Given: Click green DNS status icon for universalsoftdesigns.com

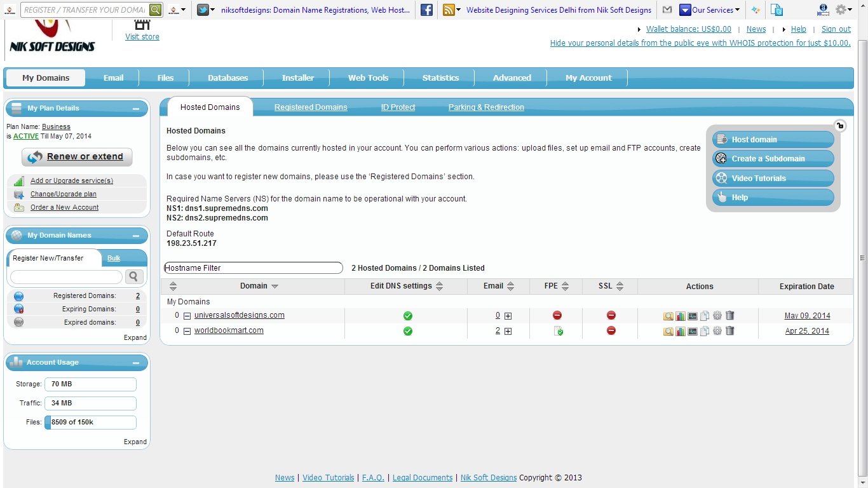Looking at the screenshot, I should (x=408, y=316).
